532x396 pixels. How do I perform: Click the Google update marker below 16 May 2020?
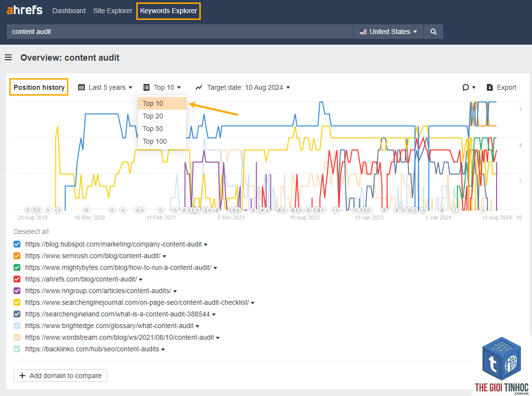click(86, 210)
